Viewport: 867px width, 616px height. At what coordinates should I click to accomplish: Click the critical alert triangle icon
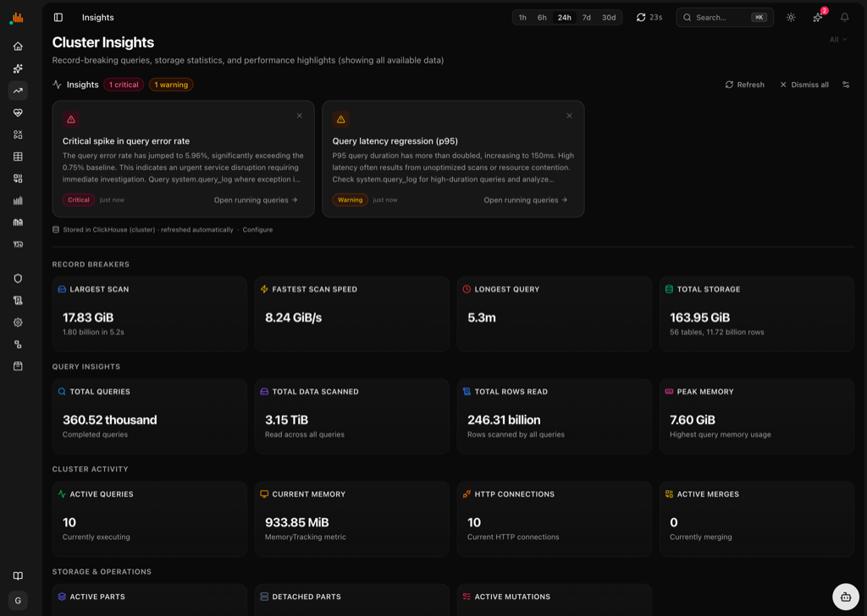tap(71, 119)
